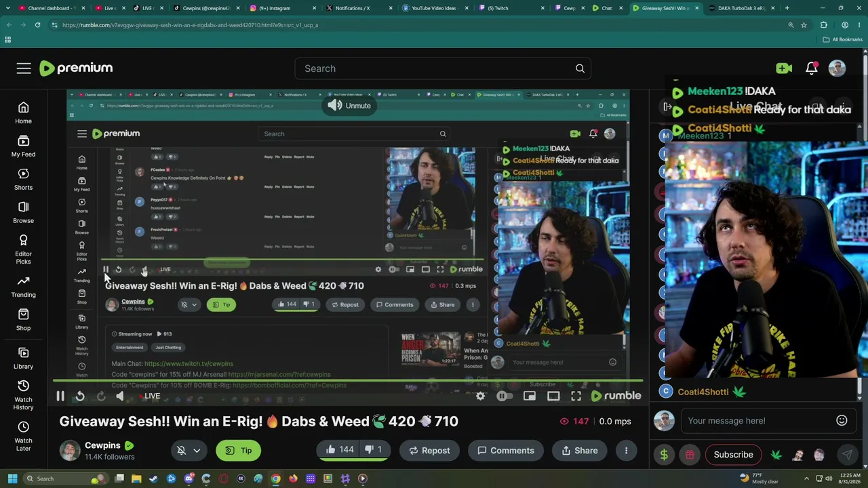Toggle the player volume mute icon

pyautogui.click(x=120, y=396)
